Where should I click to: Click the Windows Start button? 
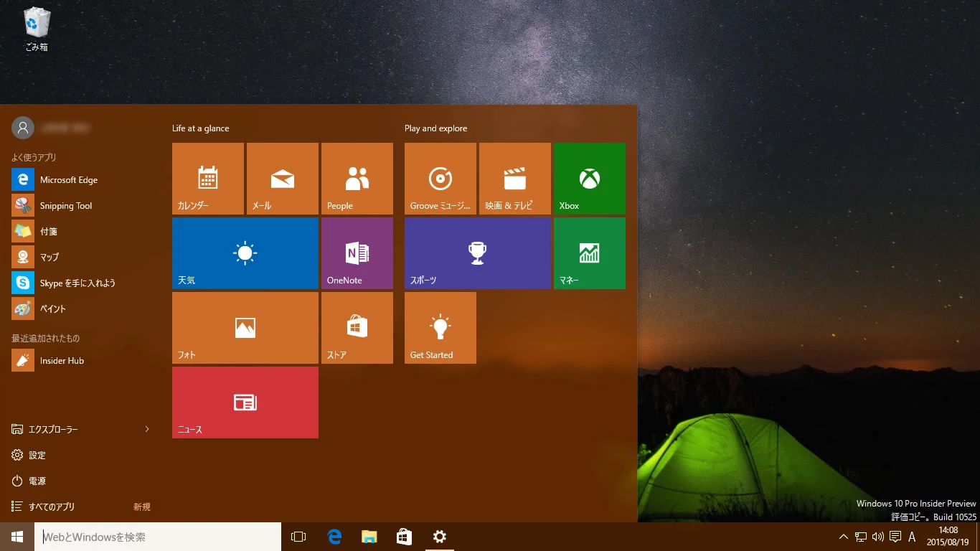17,537
